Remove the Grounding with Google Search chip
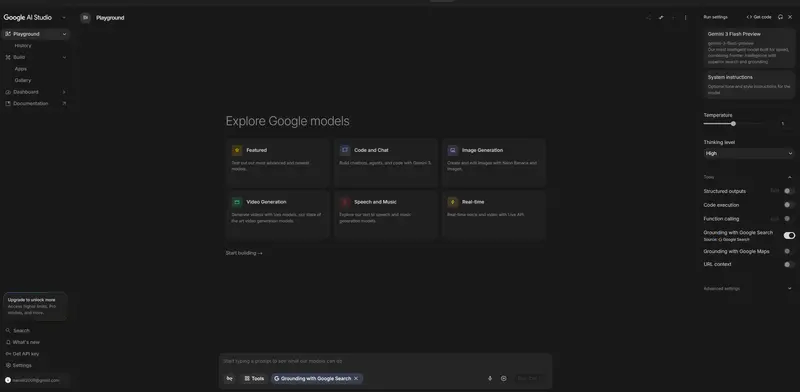800x392 pixels. pos(356,378)
